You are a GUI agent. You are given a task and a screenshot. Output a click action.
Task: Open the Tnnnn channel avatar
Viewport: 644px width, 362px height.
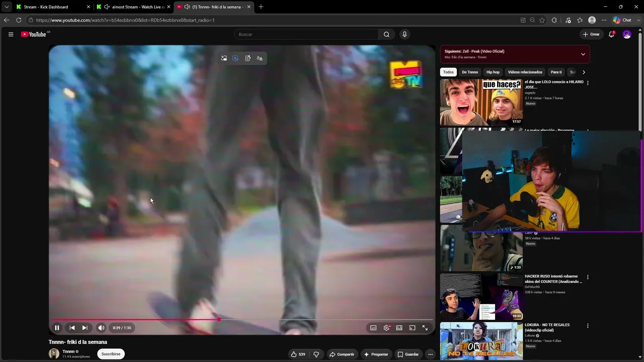coord(54,354)
